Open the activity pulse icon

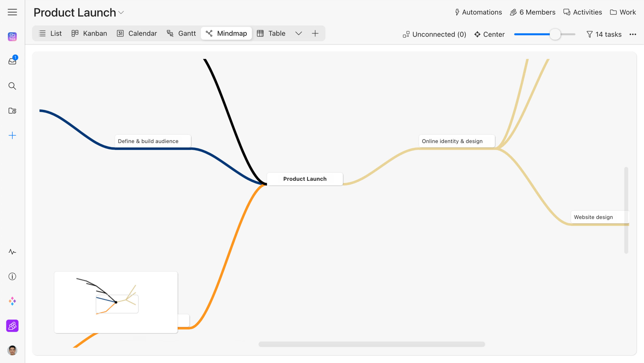tap(12, 252)
